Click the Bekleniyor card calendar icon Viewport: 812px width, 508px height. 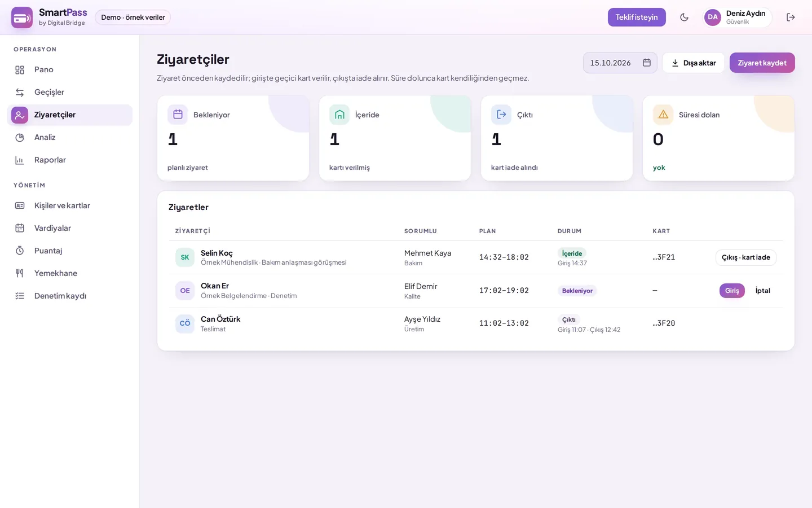178,115
